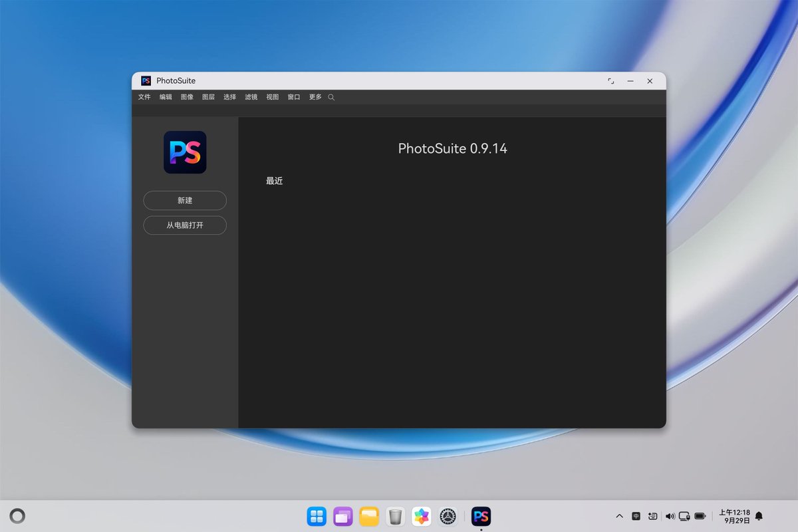Open the 视图 menu

(x=272, y=97)
